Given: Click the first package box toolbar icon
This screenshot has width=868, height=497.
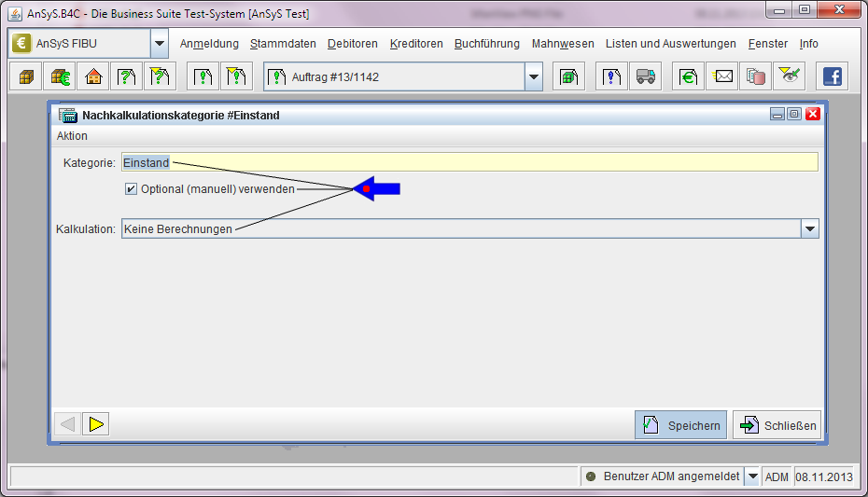Looking at the screenshot, I should 25,77.
